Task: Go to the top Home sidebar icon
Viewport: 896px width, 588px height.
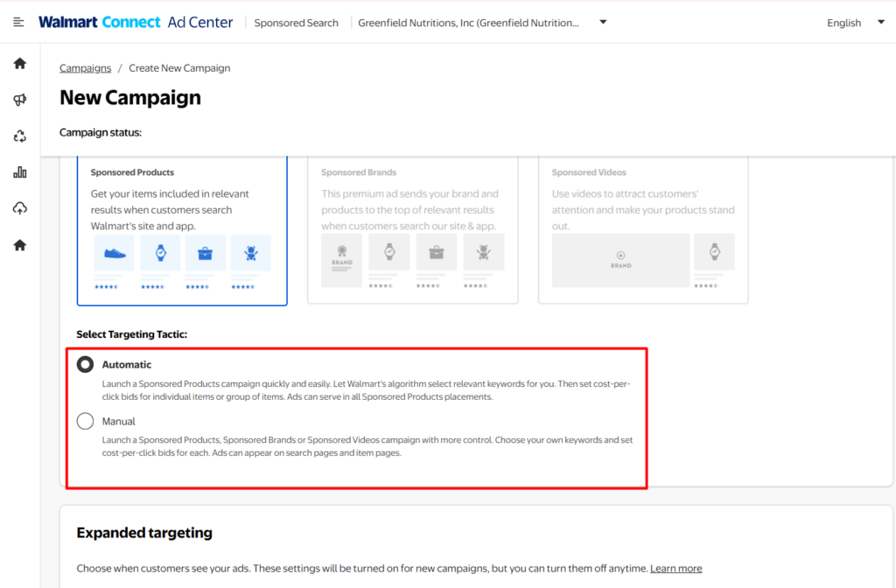Action: tap(20, 63)
